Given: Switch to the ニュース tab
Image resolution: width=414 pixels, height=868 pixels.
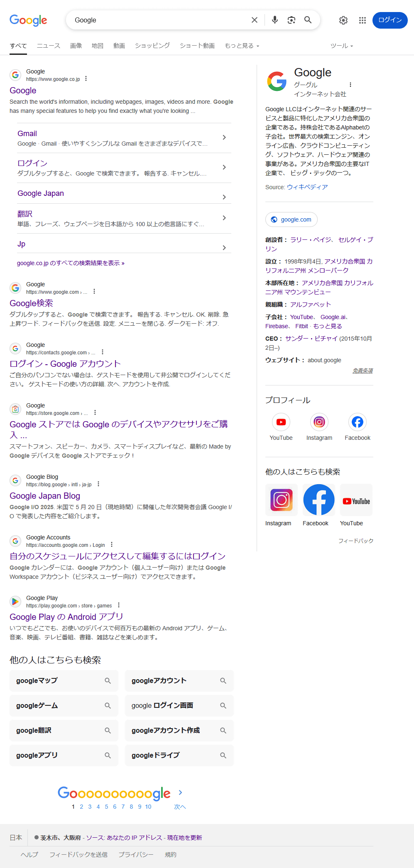Looking at the screenshot, I should (x=49, y=46).
